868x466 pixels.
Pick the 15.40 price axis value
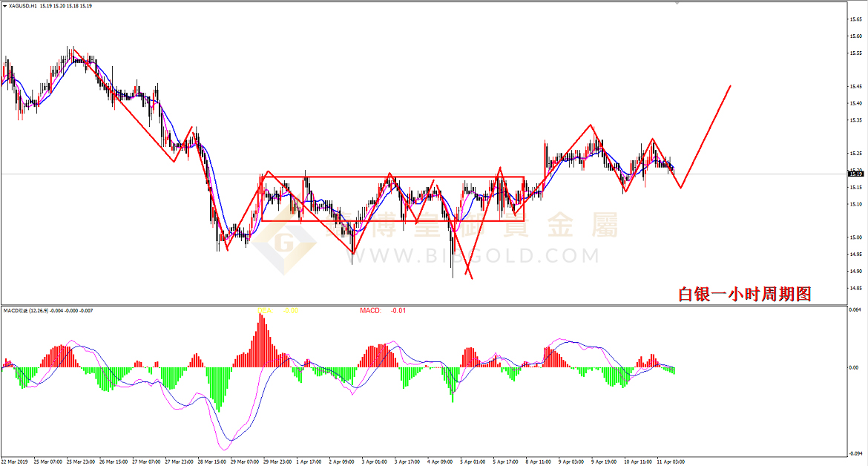click(x=856, y=103)
